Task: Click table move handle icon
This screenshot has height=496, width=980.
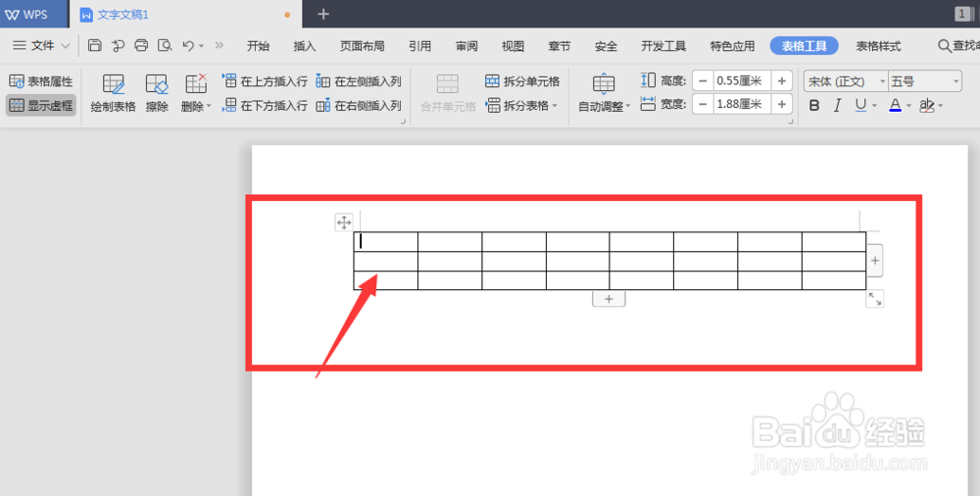Action: pyautogui.click(x=344, y=223)
